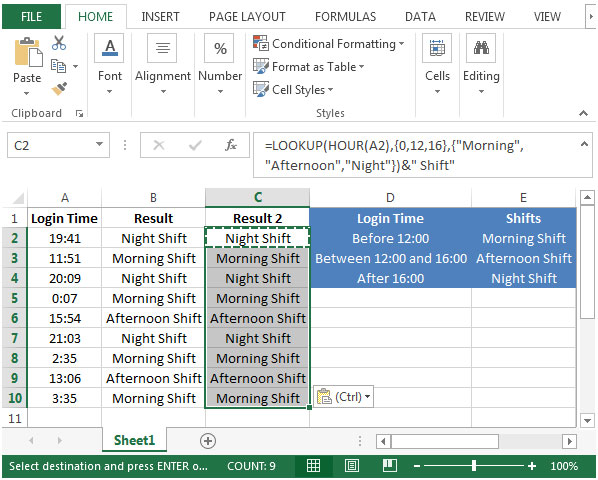The width and height of the screenshot is (598, 480).
Task: Adjust the zoom slider handle
Action: [x=474, y=466]
